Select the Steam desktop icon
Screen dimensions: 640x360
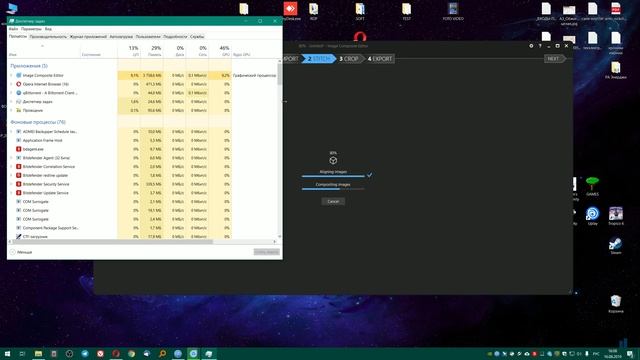(x=616, y=246)
